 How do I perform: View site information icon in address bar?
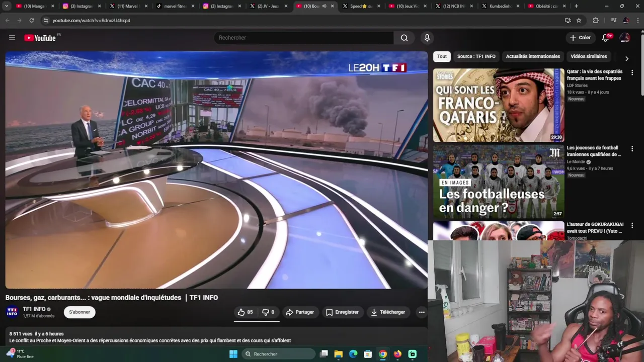pyautogui.click(x=46, y=20)
